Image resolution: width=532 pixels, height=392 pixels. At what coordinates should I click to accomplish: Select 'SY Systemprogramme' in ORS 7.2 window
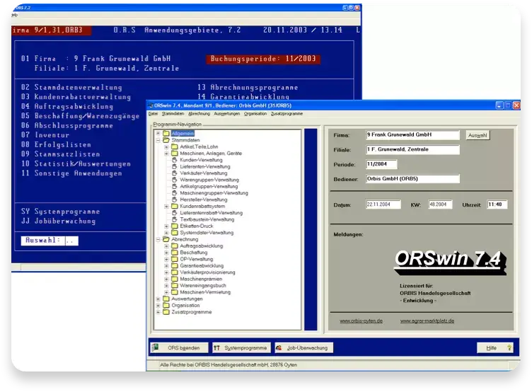60,212
